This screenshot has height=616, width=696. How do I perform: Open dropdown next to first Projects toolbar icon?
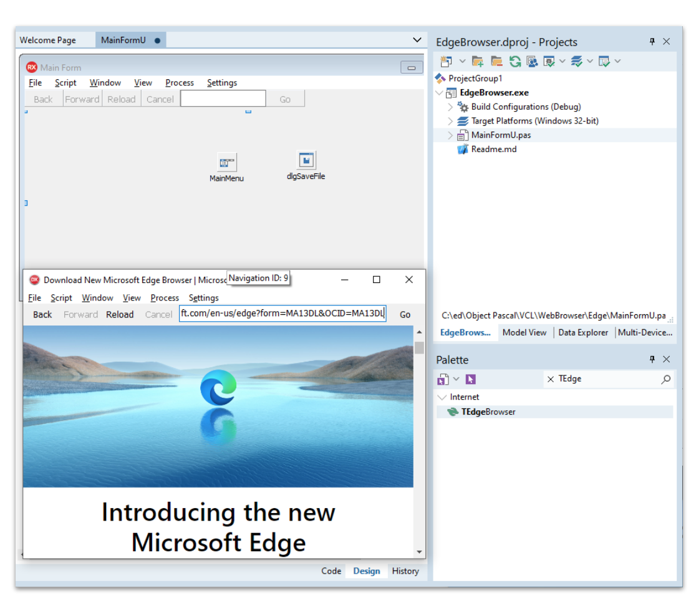[462, 61]
